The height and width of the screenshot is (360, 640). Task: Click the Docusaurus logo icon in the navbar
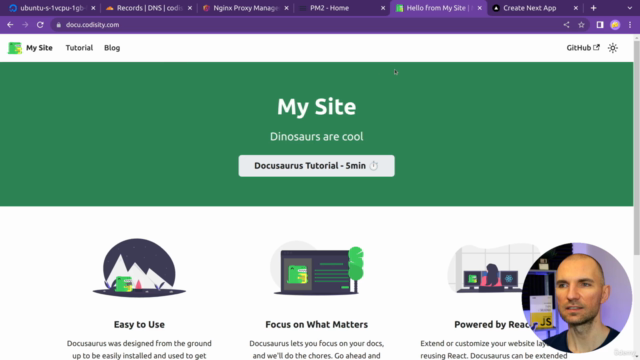tap(15, 48)
